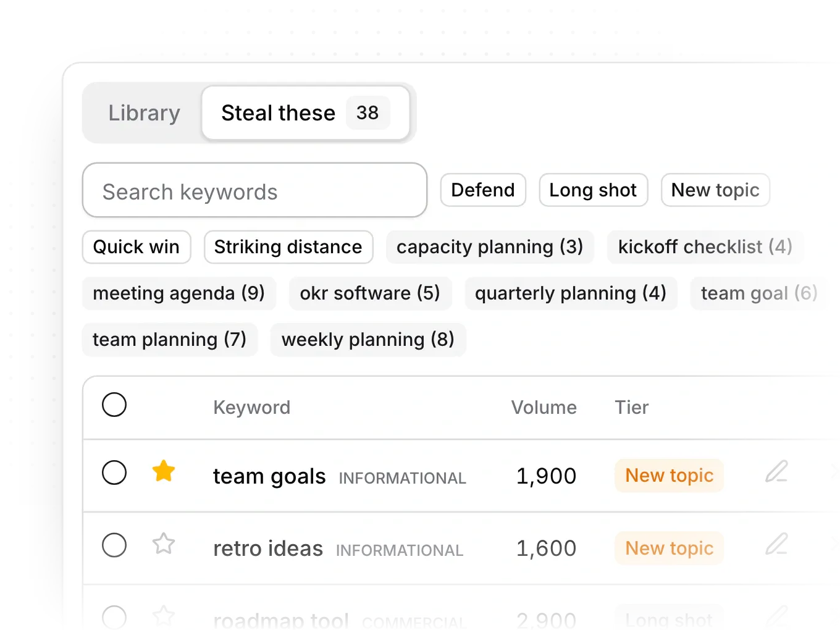Select the team goals row
The image size is (840, 630).
point(114,473)
